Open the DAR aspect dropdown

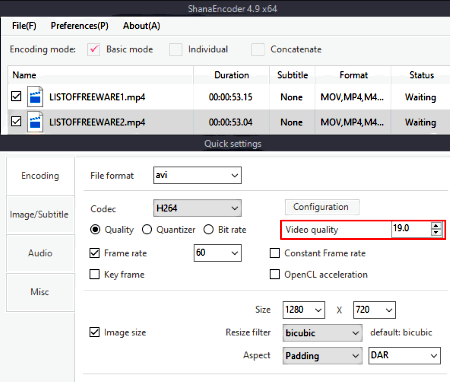click(x=404, y=356)
